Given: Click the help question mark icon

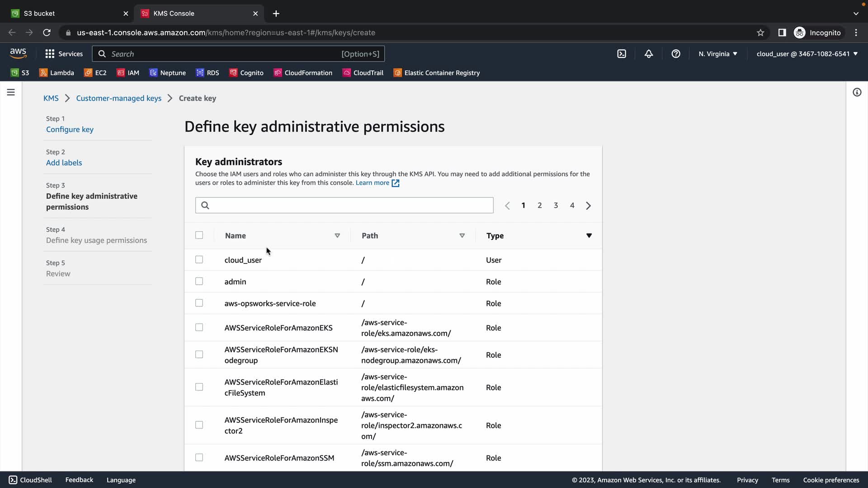Looking at the screenshot, I should coord(676,54).
